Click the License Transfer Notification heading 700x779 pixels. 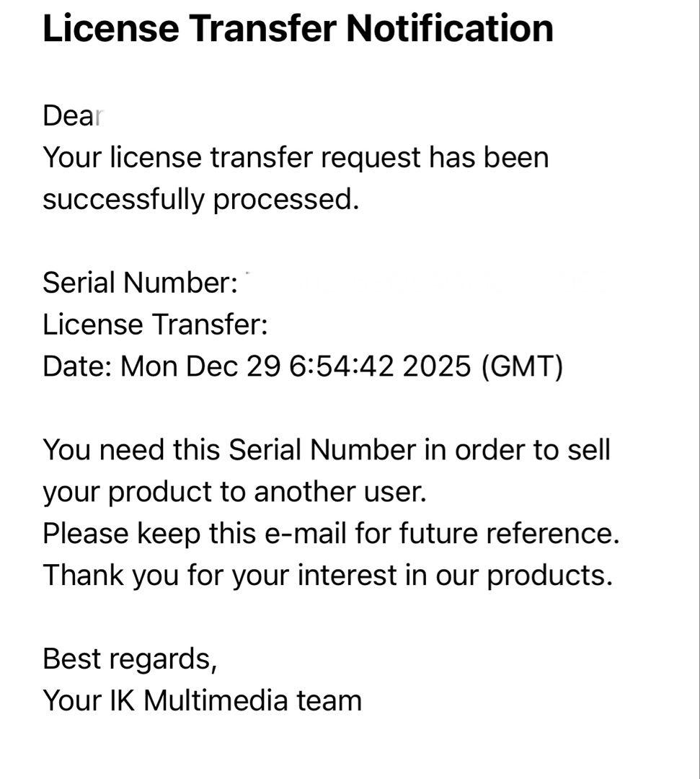click(298, 29)
